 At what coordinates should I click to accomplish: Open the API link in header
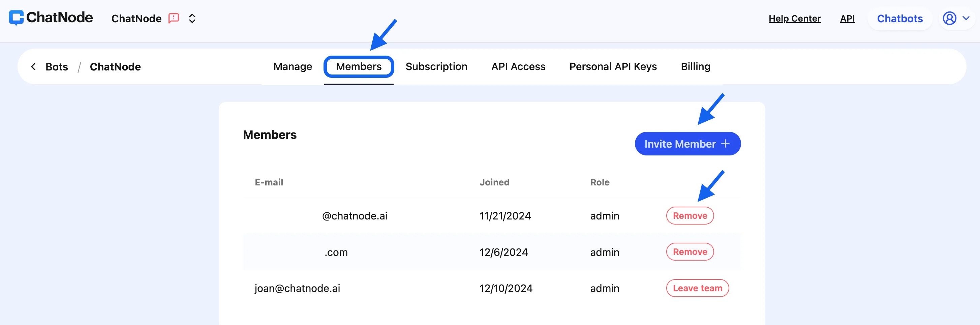pos(847,18)
